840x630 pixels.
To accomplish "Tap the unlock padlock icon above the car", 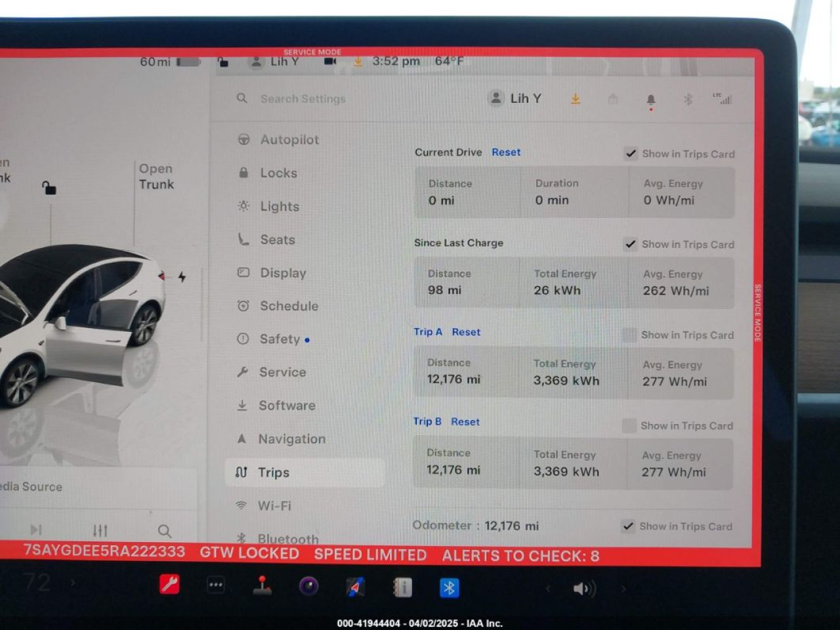I will coord(49,188).
